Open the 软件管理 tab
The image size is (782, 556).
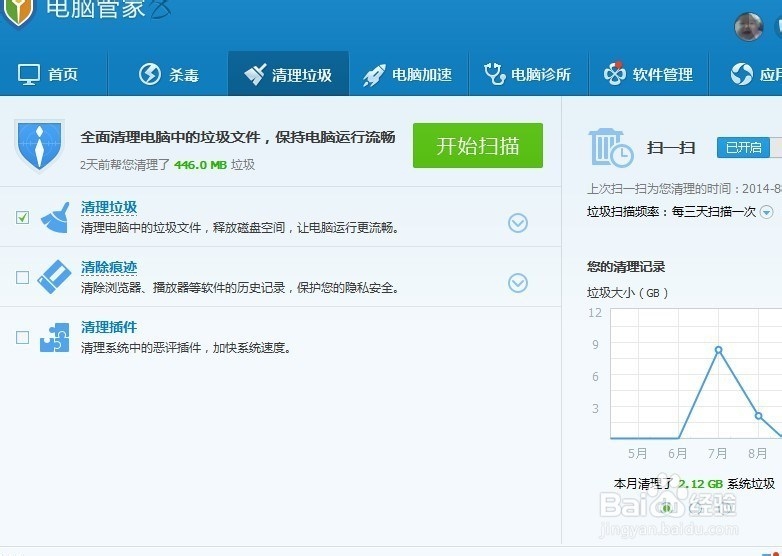649,74
